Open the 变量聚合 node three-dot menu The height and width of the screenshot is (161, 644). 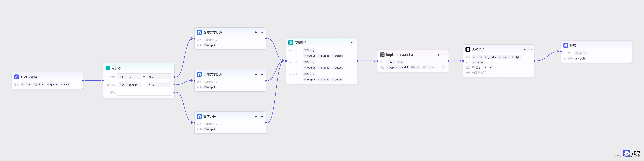pyautogui.click(x=353, y=43)
